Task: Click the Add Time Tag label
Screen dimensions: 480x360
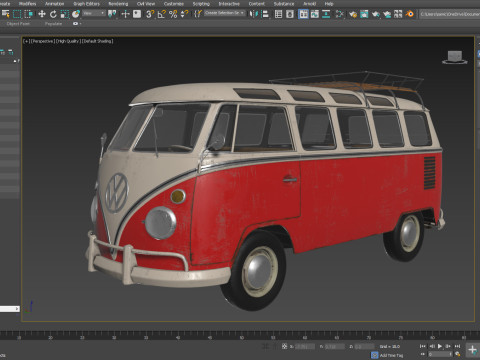Action: (391, 355)
